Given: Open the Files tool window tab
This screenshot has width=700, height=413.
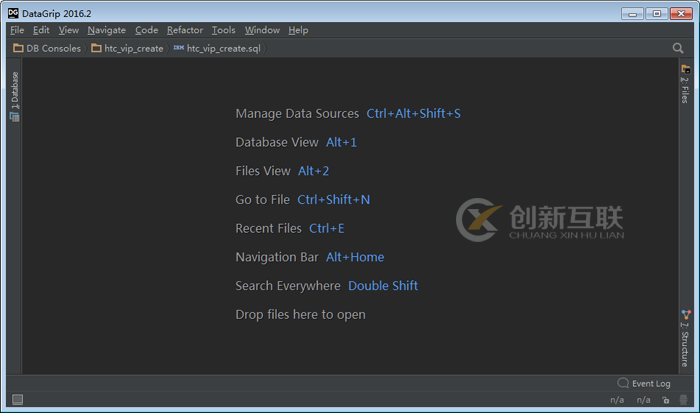Looking at the screenshot, I should [x=685, y=84].
